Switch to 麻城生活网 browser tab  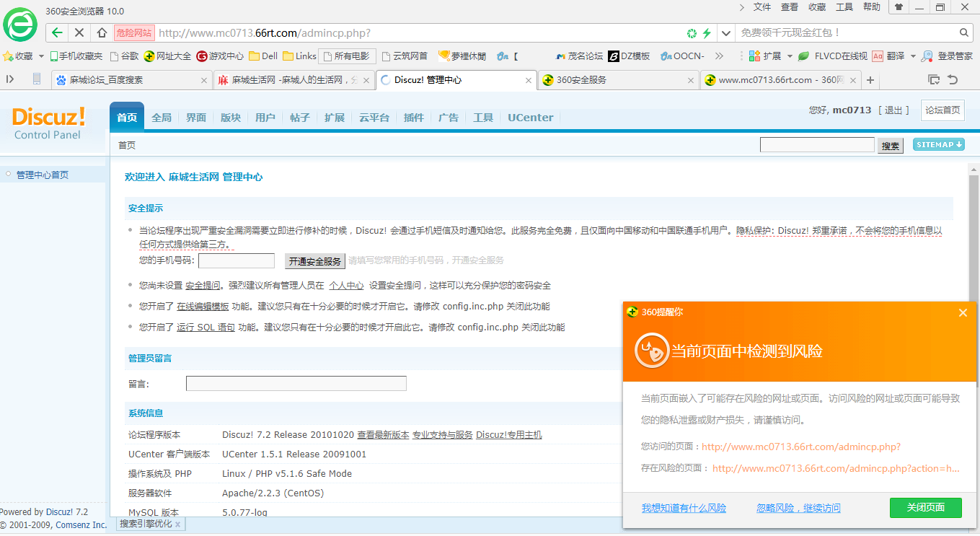click(294, 80)
